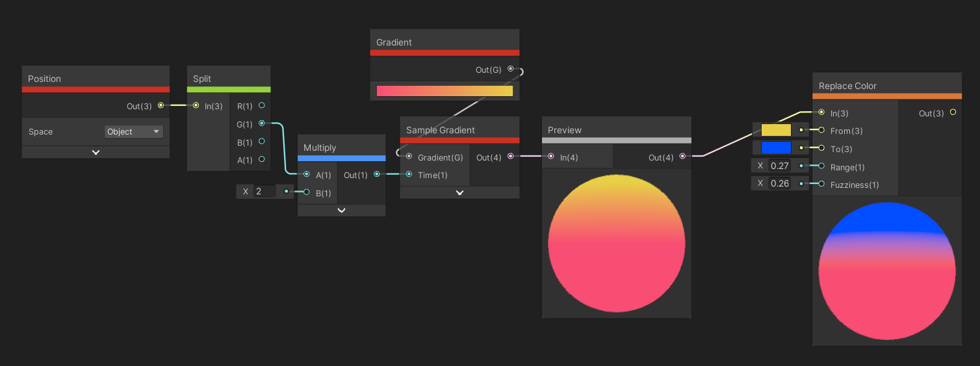The height and width of the screenshot is (366, 980).
Task: Click the Replace Color Out(3) output port
Action: pos(953,112)
